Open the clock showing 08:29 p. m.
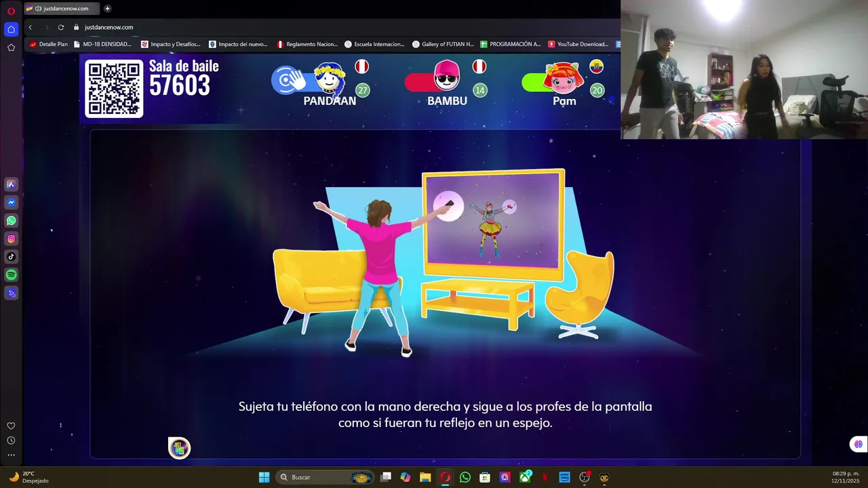The height and width of the screenshot is (488, 868). pyautogui.click(x=845, y=477)
